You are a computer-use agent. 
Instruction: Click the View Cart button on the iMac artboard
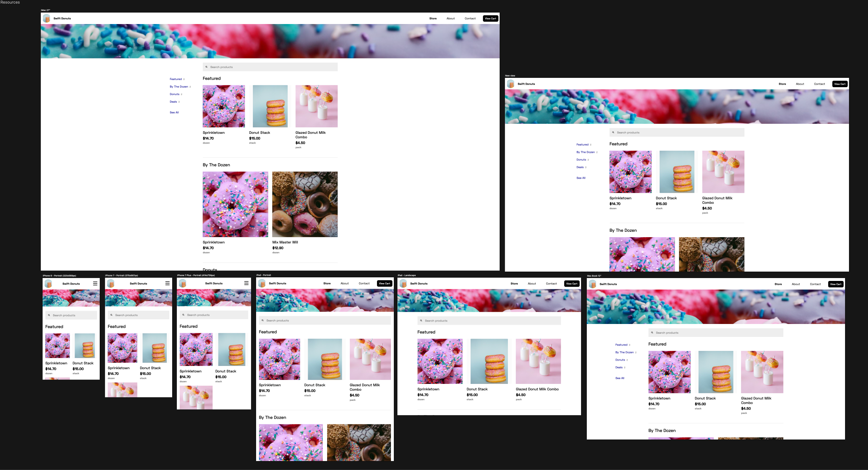coord(490,18)
